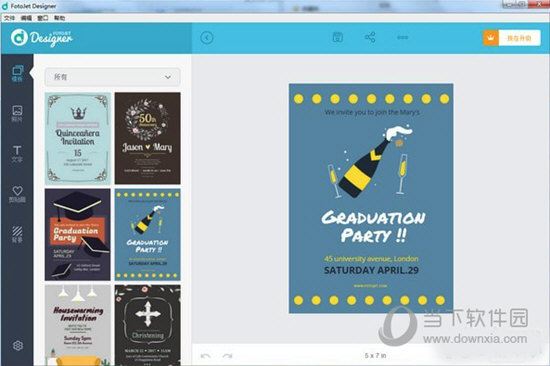
Task: Choose the 50th Anniversary Jason Mary template
Action: [x=148, y=139]
